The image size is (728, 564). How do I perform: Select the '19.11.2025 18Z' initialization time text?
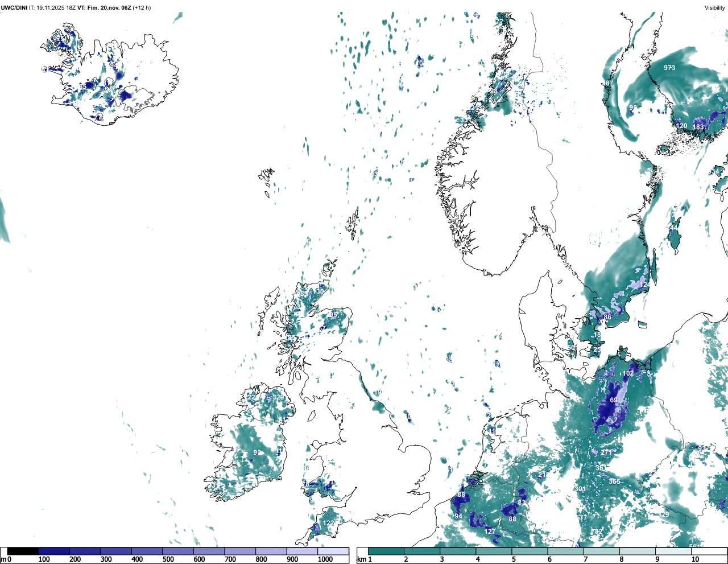pos(56,8)
